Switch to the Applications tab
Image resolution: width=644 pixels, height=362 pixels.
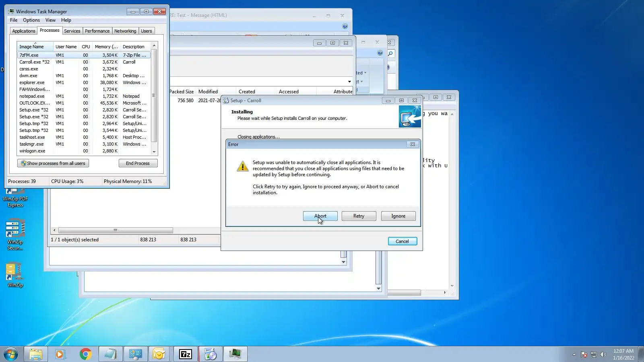coord(24,31)
